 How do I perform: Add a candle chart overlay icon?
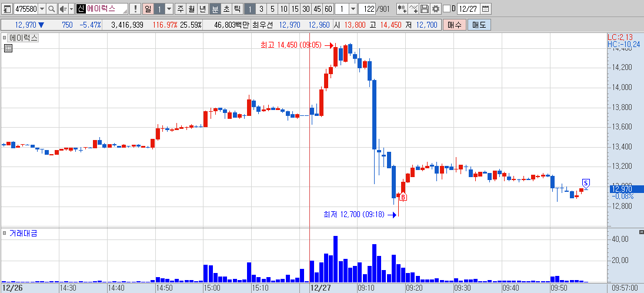coord(402,9)
